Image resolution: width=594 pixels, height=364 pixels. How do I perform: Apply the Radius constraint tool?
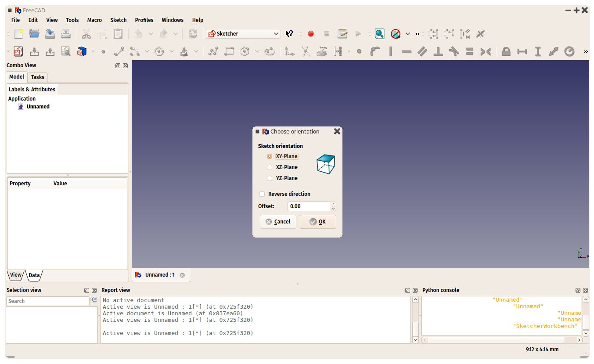click(569, 51)
